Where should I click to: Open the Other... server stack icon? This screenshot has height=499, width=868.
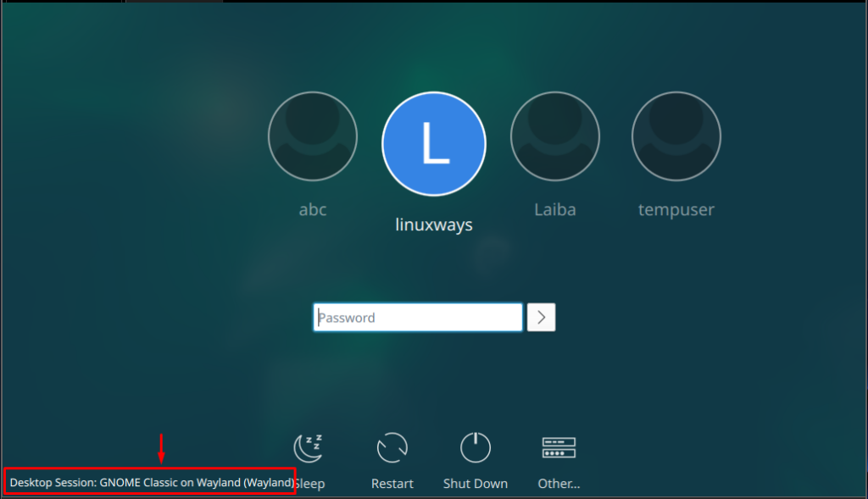pyautogui.click(x=559, y=447)
